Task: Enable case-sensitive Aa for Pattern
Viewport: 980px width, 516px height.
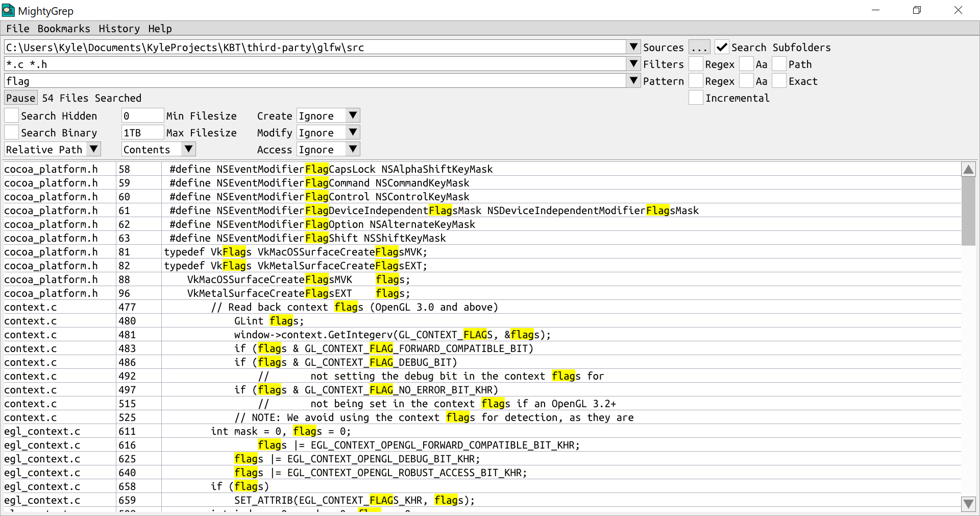Action: [747, 81]
